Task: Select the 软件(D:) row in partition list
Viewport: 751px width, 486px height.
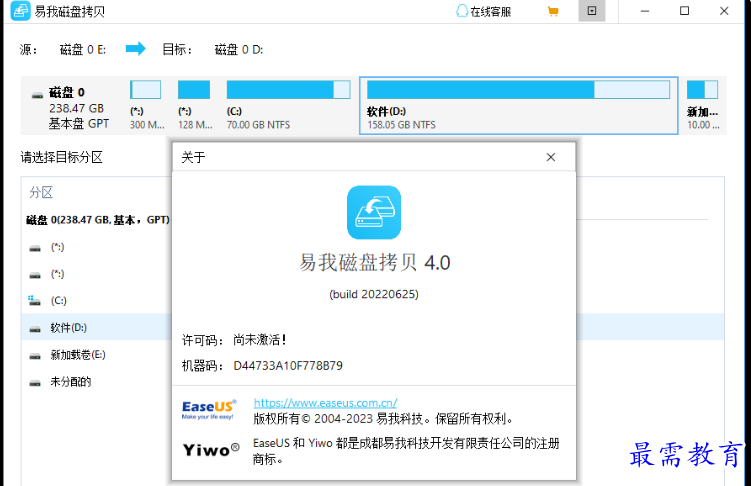Action: click(96, 328)
